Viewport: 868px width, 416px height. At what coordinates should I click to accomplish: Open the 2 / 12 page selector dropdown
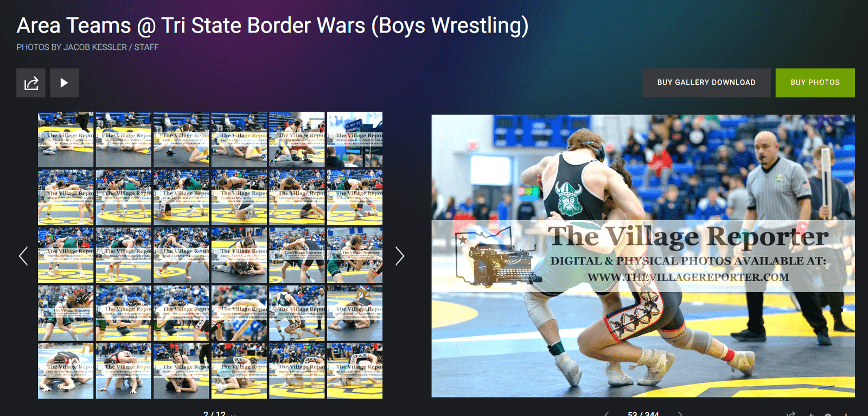pyautogui.click(x=220, y=413)
